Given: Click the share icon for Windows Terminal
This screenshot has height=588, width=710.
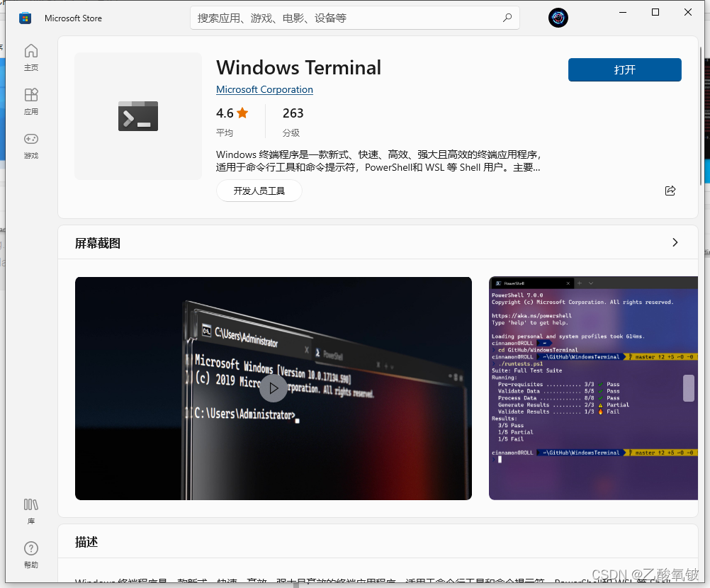Looking at the screenshot, I should tap(670, 191).
